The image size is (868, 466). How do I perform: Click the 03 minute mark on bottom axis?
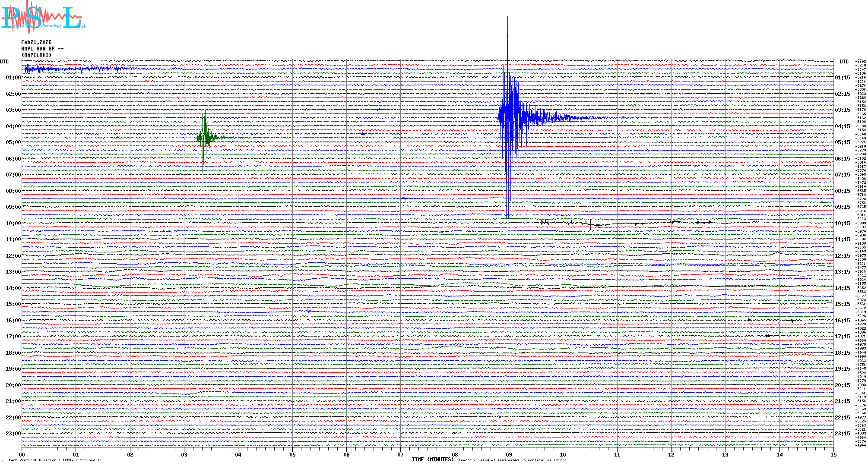(184, 455)
